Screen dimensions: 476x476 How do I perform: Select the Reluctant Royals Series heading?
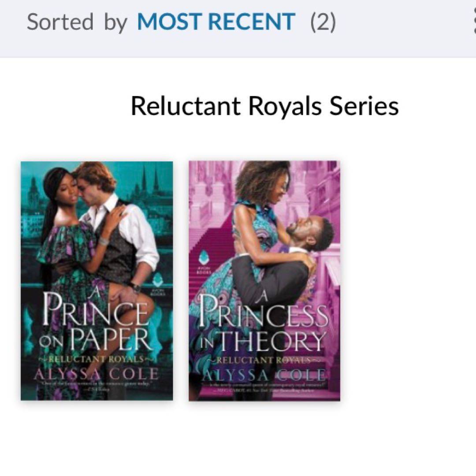click(264, 106)
